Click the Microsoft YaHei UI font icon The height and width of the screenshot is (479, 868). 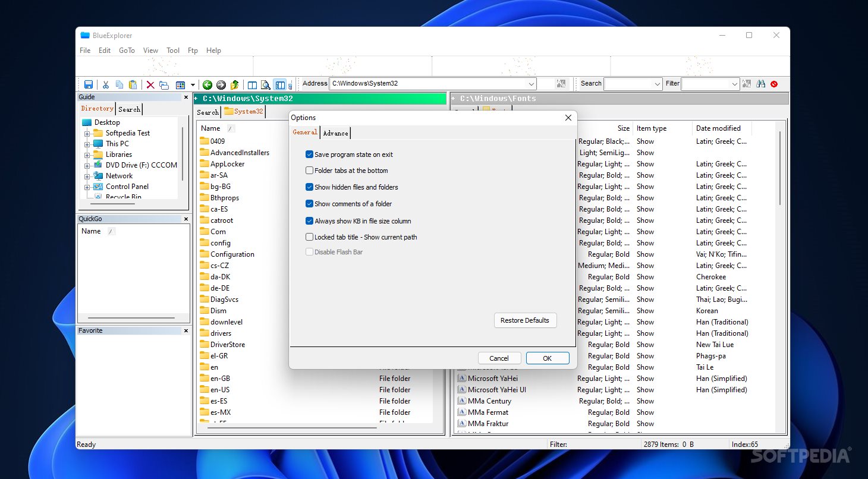tap(461, 390)
